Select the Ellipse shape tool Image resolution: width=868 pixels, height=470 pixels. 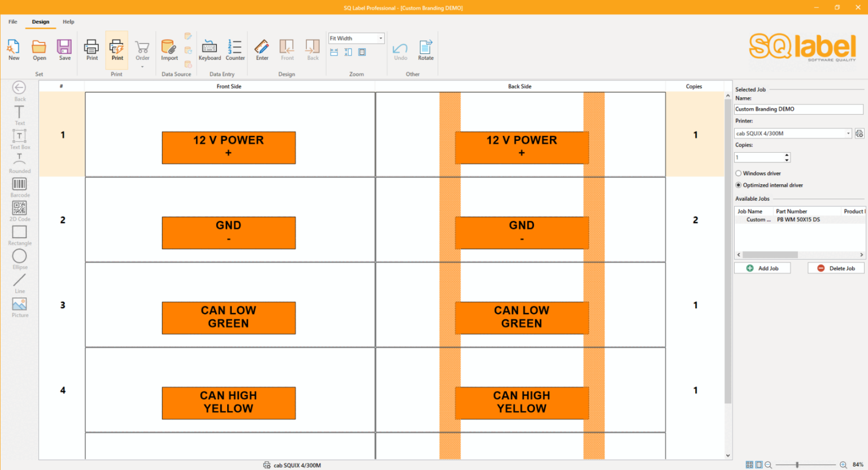[20, 258]
